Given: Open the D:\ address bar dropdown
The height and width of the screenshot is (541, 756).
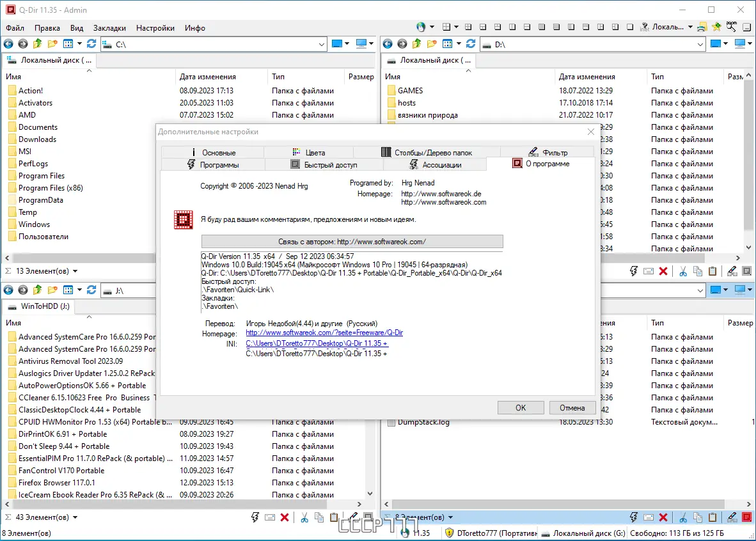Looking at the screenshot, I should (x=700, y=44).
